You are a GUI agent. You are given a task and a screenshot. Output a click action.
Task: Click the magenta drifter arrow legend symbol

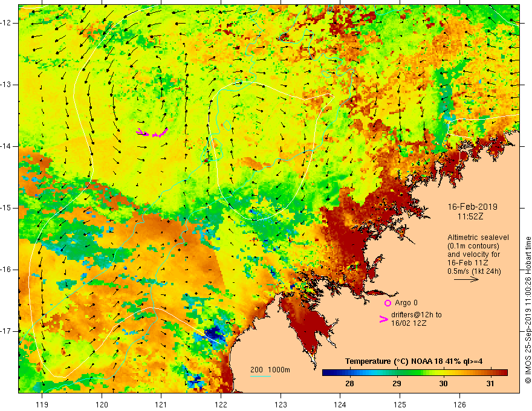(x=384, y=319)
